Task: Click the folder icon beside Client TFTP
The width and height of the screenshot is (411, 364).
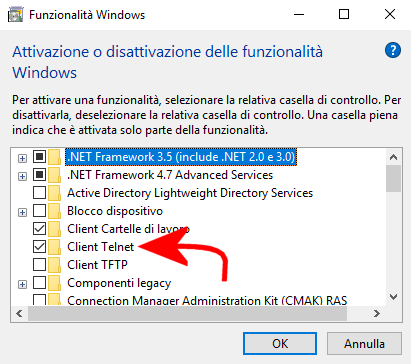Action: [54, 265]
